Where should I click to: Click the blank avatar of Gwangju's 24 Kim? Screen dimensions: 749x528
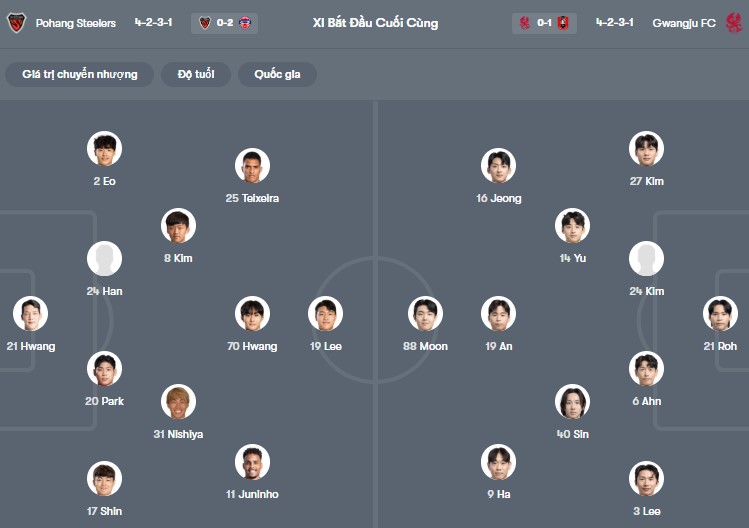coord(646,259)
